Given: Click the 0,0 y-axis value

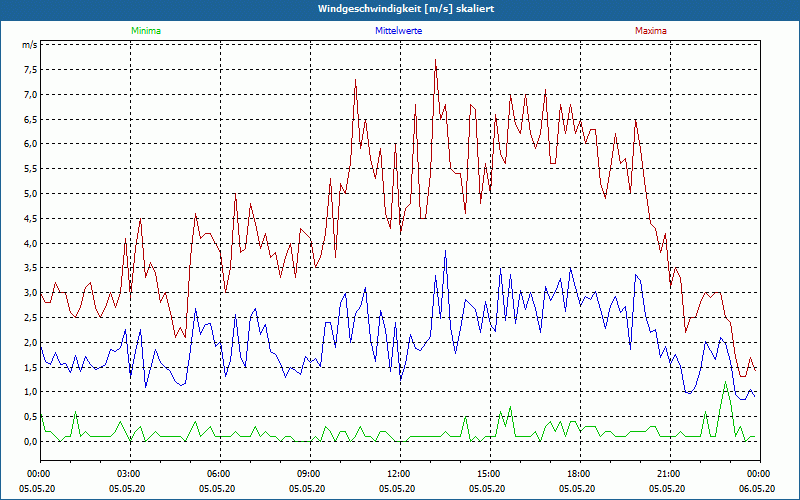Looking at the screenshot, I should pyautogui.click(x=31, y=442).
